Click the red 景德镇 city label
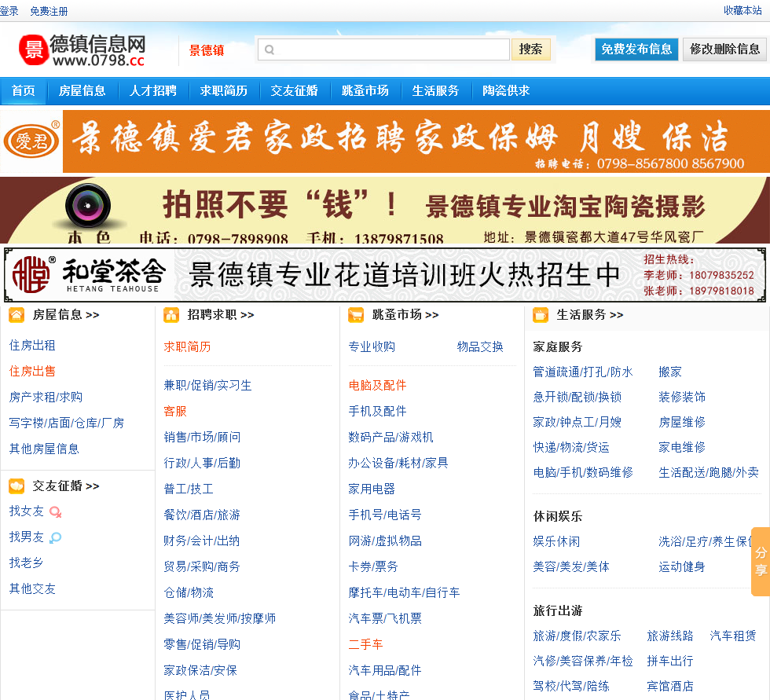The width and height of the screenshot is (770, 700). [x=207, y=50]
